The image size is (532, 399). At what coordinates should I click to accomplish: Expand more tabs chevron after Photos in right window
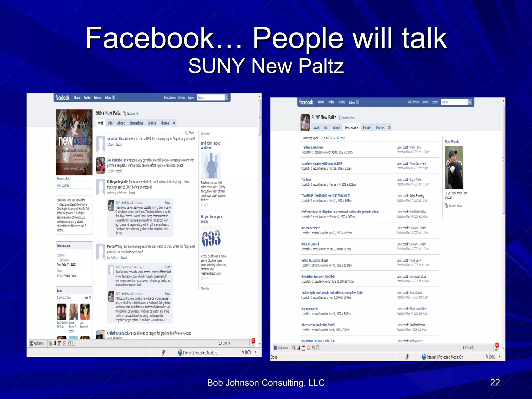(389, 128)
